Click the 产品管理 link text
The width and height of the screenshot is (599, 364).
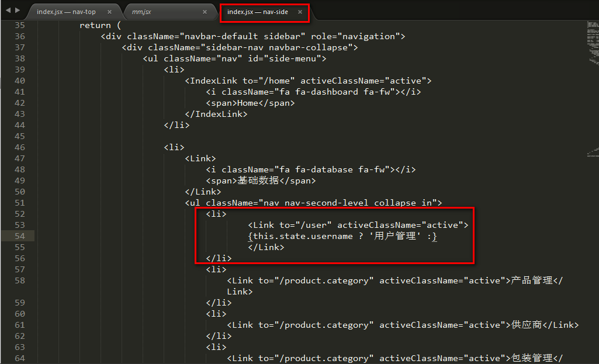click(531, 280)
